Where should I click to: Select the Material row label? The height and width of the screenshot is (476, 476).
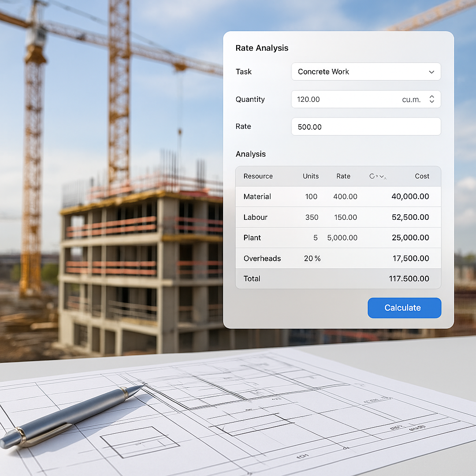[x=257, y=197]
